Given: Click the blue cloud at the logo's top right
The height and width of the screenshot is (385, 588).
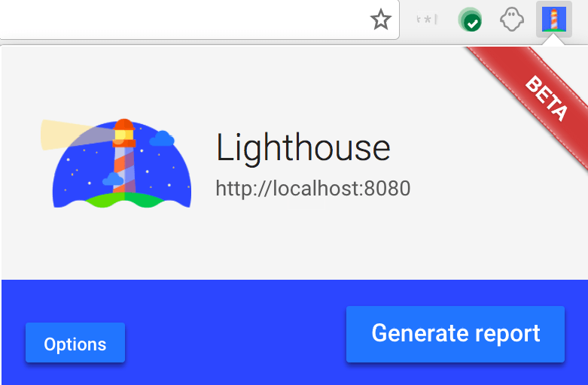Looking at the screenshot, I should point(162,138).
